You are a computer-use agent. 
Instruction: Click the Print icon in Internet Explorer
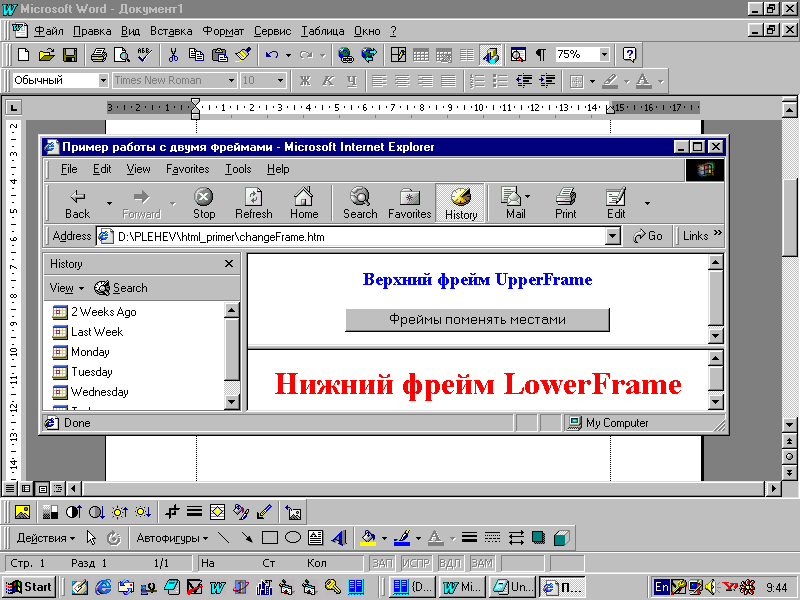click(x=565, y=203)
